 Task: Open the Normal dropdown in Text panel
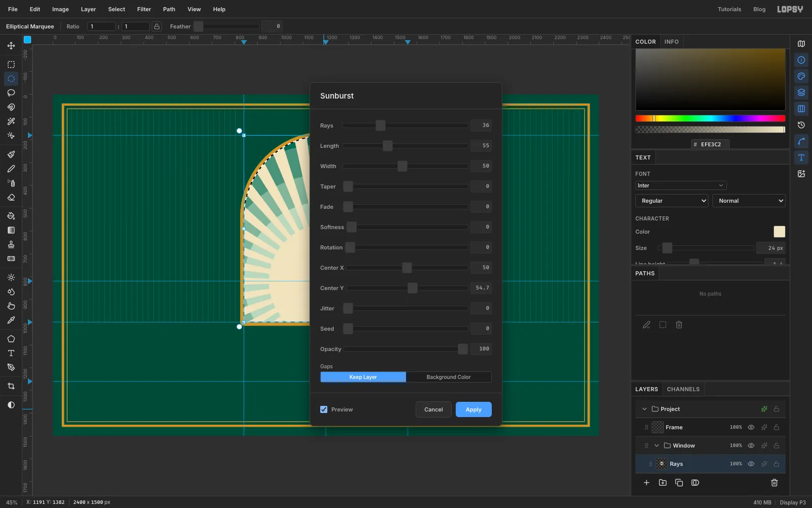[x=749, y=201]
